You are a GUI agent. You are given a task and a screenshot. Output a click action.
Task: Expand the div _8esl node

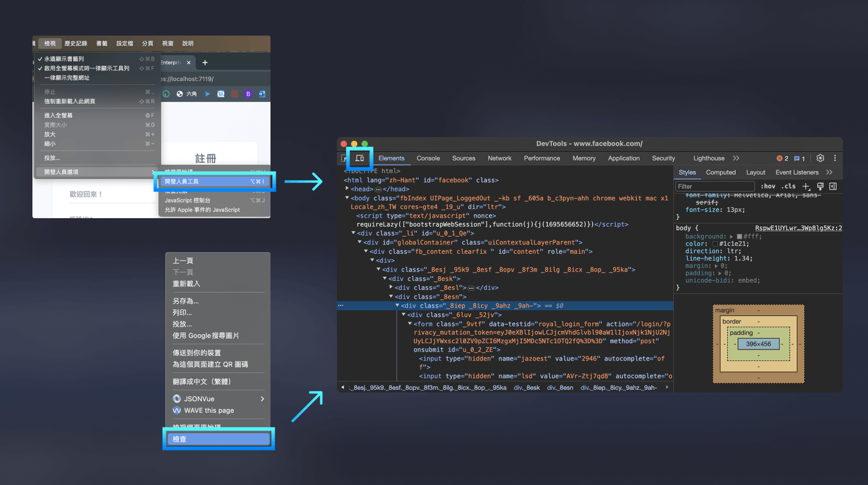(391, 287)
